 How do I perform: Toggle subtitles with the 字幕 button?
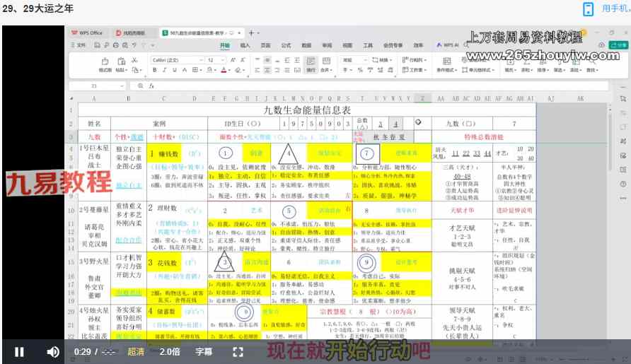coord(204,351)
